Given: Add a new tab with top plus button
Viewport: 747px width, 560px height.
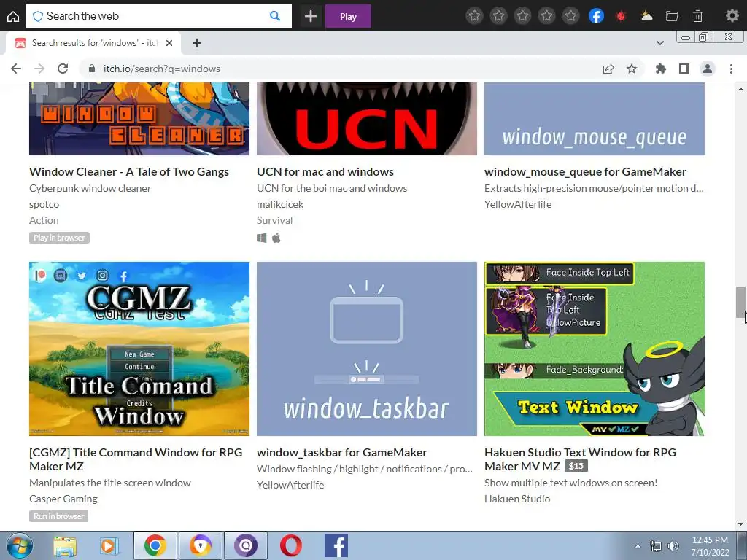Looking at the screenshot, I should [x=311, y=16].
